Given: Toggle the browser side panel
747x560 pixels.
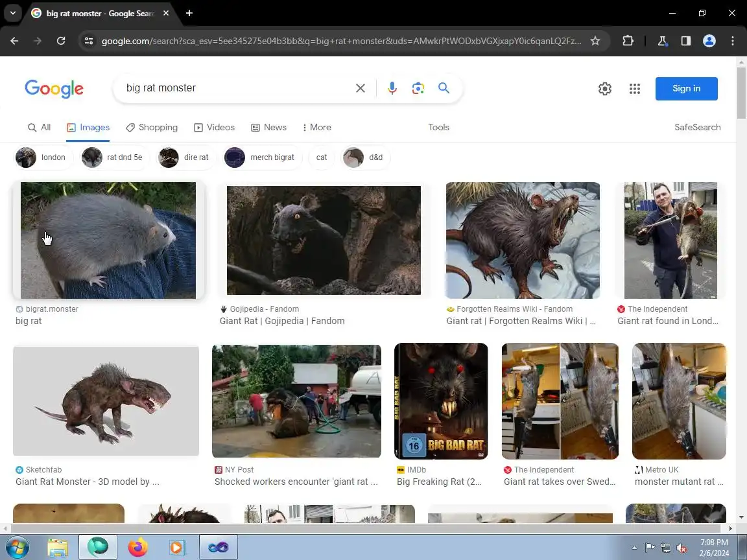Looking at the screenshot, I should 685,41.
